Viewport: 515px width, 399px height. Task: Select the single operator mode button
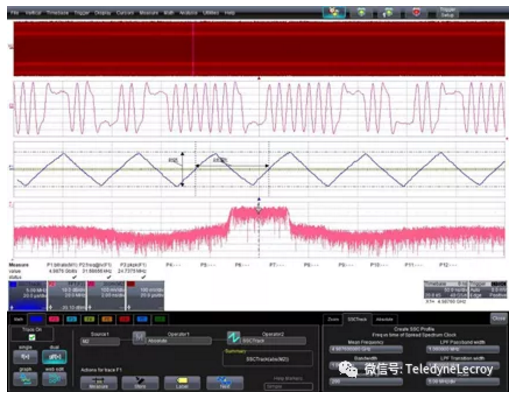pyautogui.click(x=25, y=357)
